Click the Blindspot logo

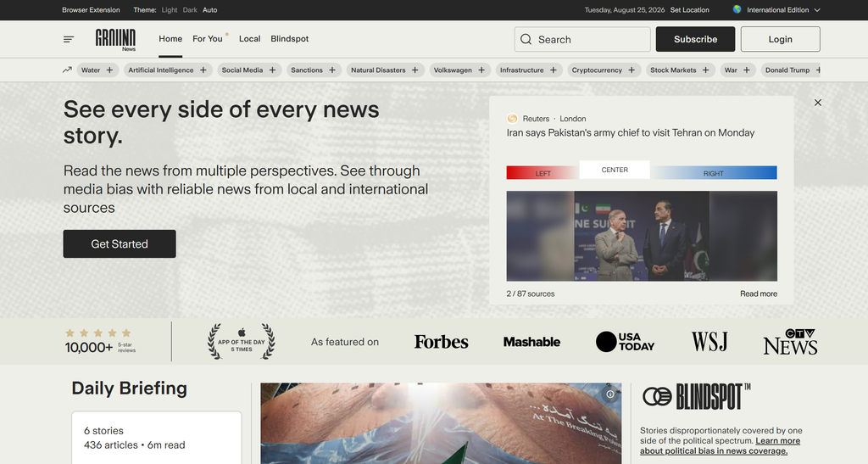(x=697, y=396)
